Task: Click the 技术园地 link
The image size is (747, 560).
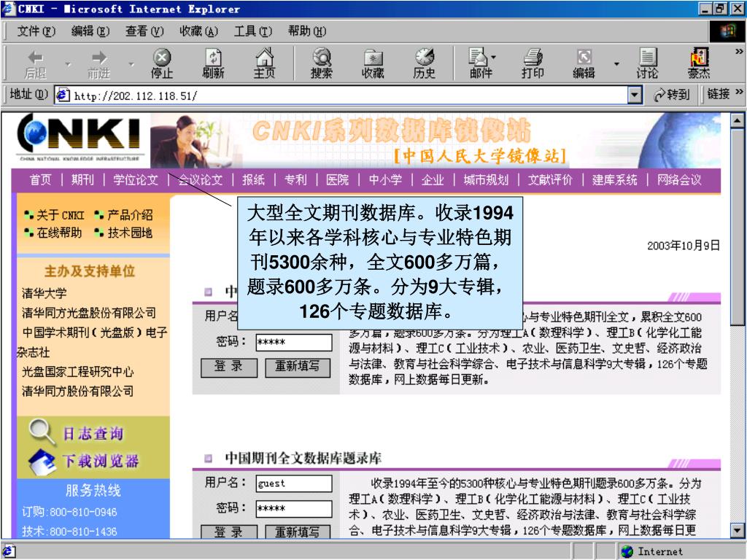Action: click(x=130, y=233)
